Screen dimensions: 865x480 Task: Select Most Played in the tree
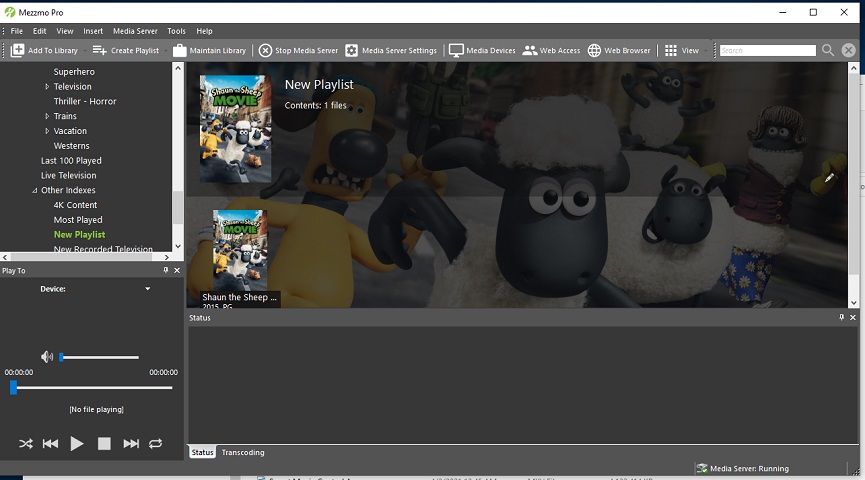78,220
